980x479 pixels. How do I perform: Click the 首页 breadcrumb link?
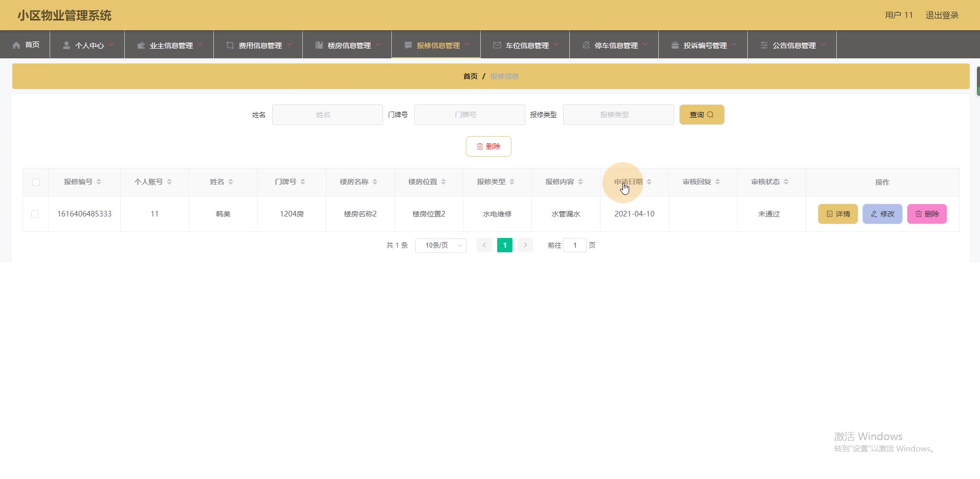tap(471, 76)
